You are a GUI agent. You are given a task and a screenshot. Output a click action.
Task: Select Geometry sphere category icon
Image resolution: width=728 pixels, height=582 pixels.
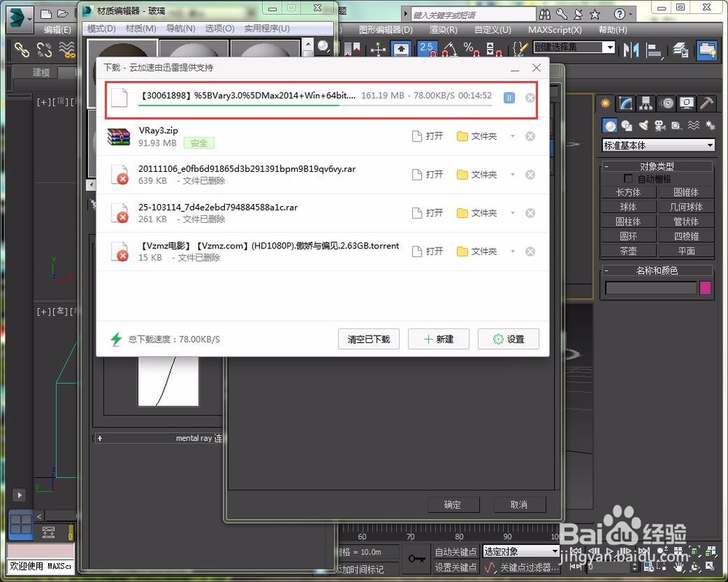pyautogui.click(x=610, y=125)
